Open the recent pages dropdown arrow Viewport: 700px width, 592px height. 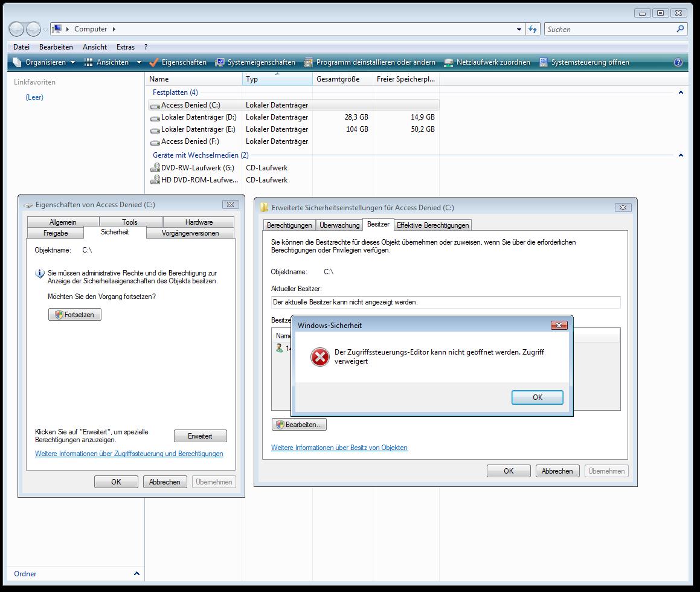coord(45,30)
